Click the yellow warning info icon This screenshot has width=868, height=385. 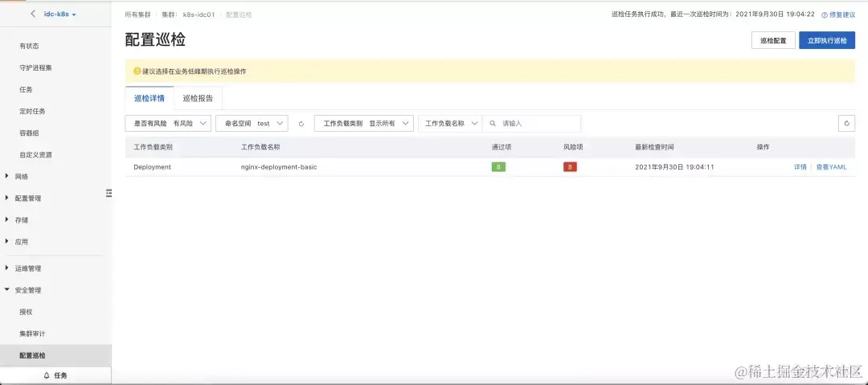tap(137, 71)
